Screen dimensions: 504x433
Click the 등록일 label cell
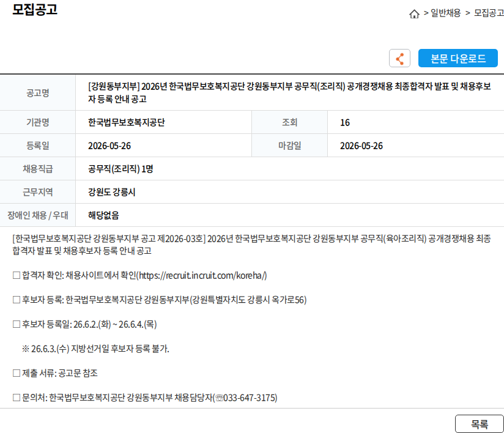pos(37,146)
